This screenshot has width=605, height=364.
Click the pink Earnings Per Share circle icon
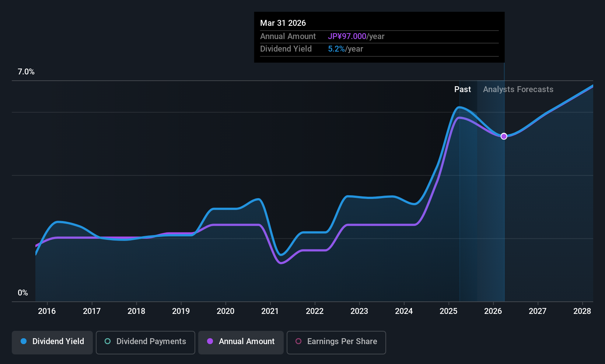298,341
